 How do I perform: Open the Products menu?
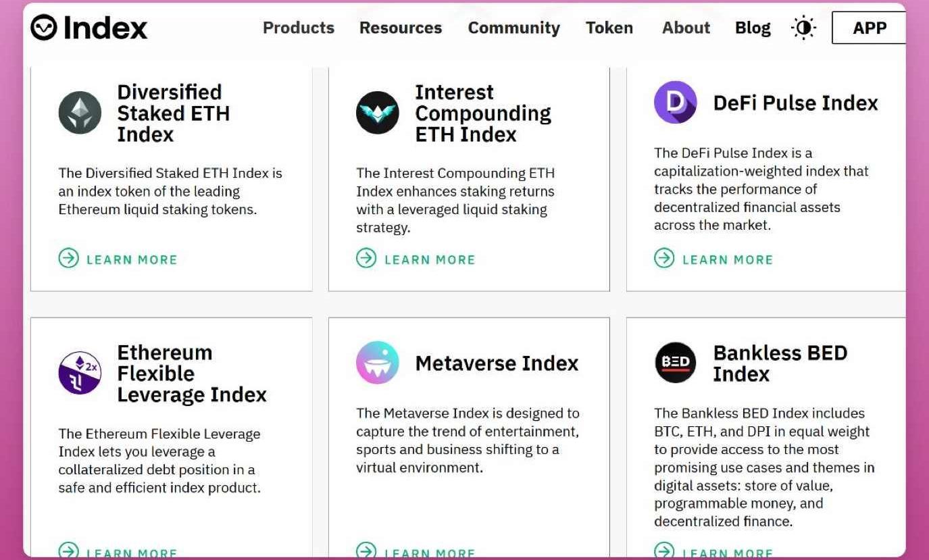(299, 28)
